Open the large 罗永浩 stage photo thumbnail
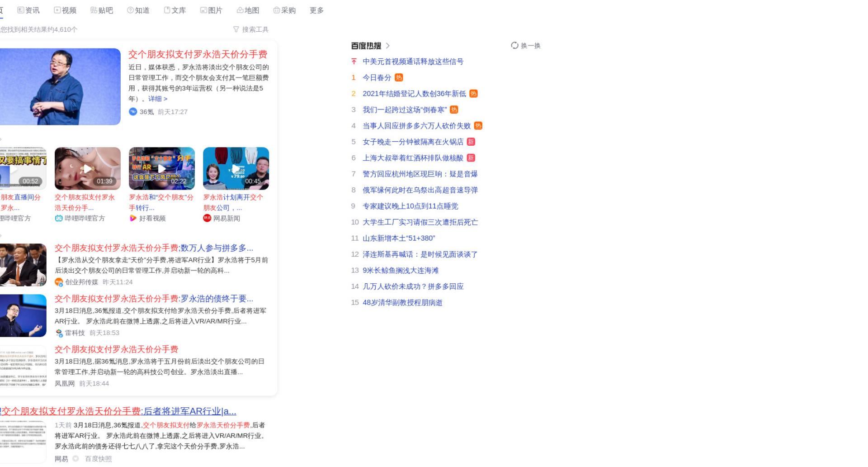 60,86
